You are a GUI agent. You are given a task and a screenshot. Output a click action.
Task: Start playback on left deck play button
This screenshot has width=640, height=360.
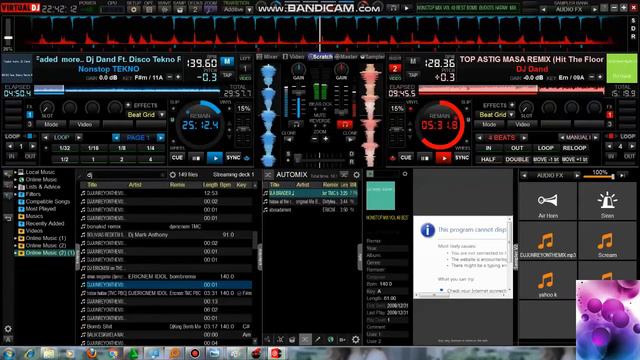coord(215,158)
